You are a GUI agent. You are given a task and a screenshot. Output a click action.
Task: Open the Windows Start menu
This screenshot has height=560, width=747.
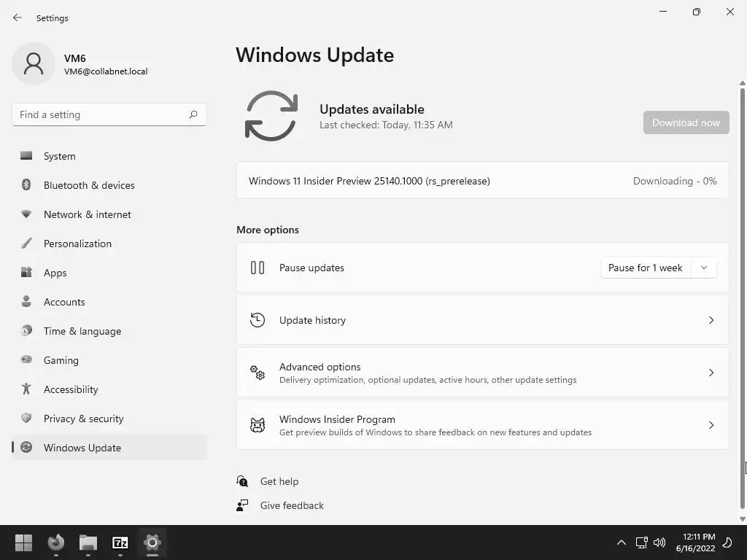click(x=23, y=542)
